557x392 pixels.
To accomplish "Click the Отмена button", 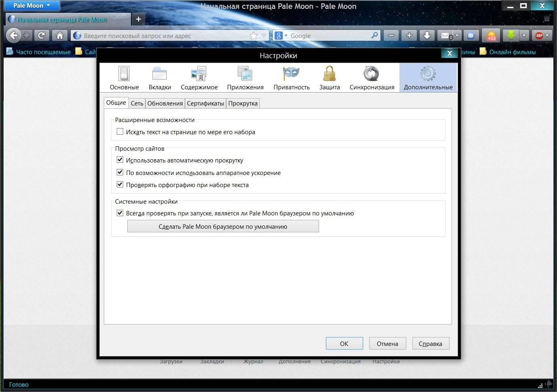I will [x=387, y=344].
